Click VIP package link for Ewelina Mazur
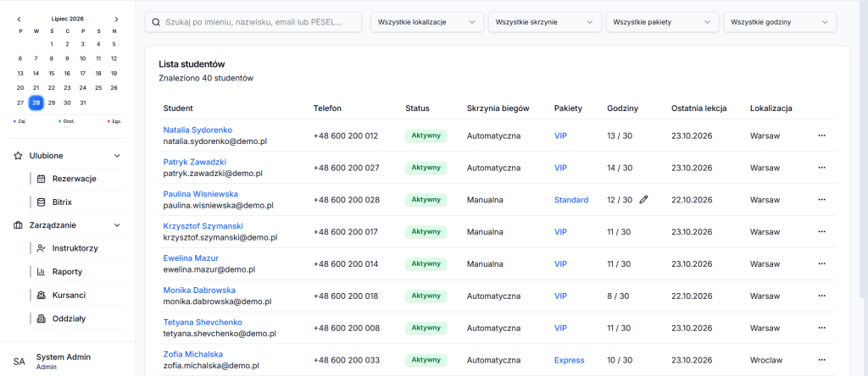This screenshot has height=376, width=868. 560,263
